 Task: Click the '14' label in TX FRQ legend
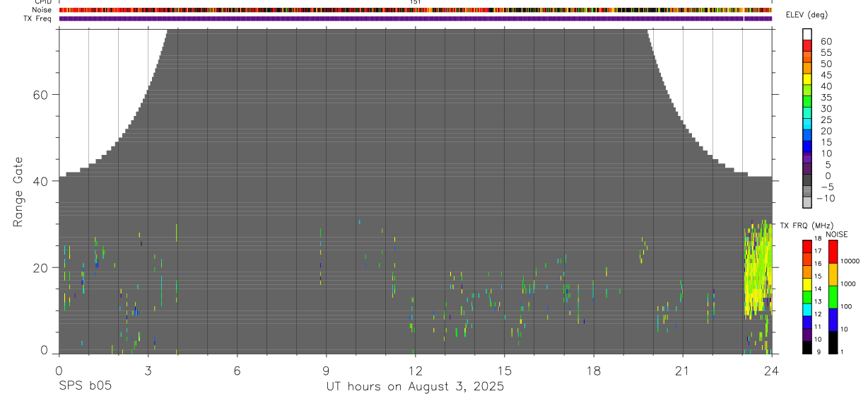click(x=818, y=289)
